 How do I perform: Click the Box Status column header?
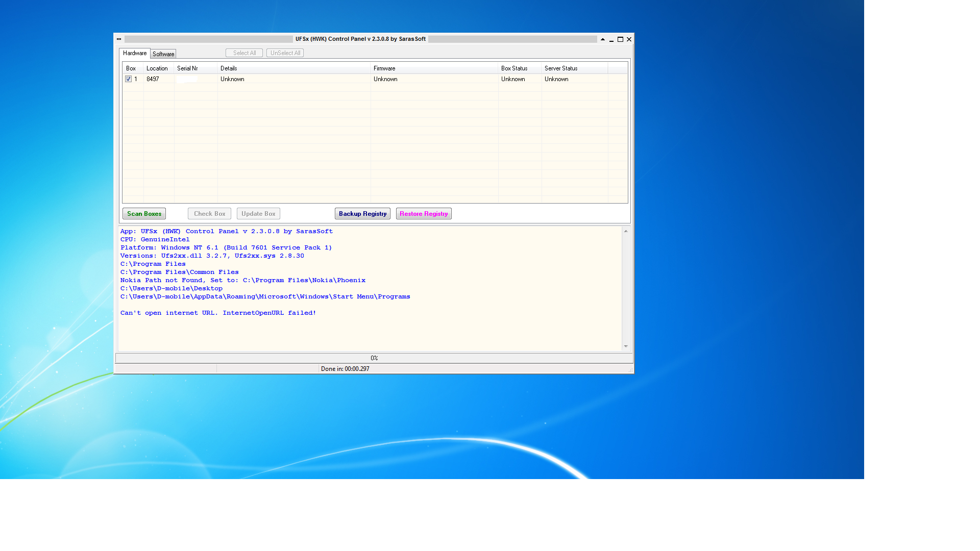[x=520, y=68]
